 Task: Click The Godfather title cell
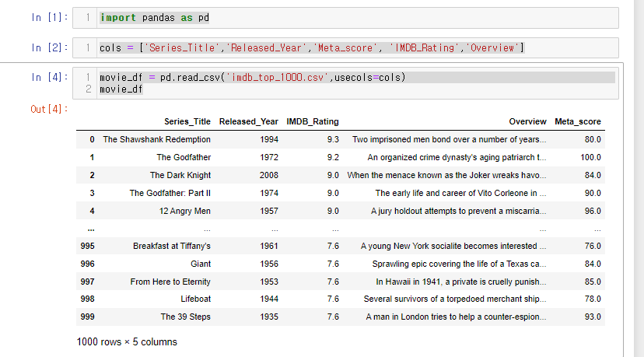pos(184,157)
